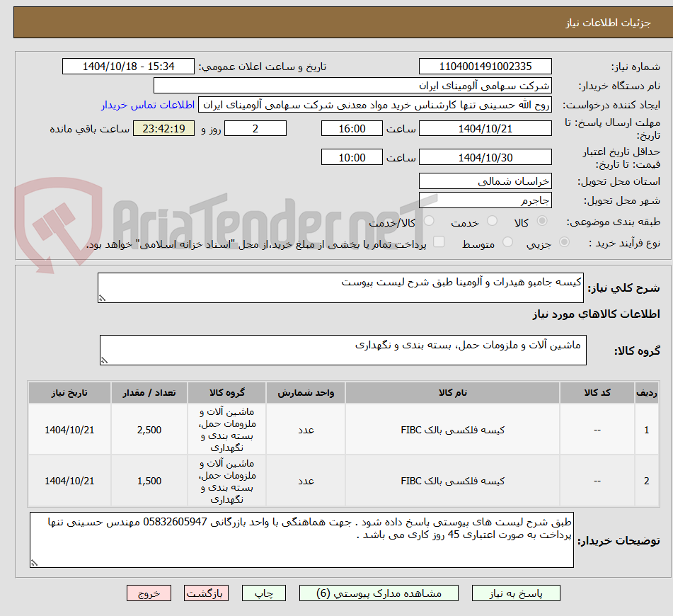
Task: Click the تاریخ نیاز column header
Action: pos(69,393)
